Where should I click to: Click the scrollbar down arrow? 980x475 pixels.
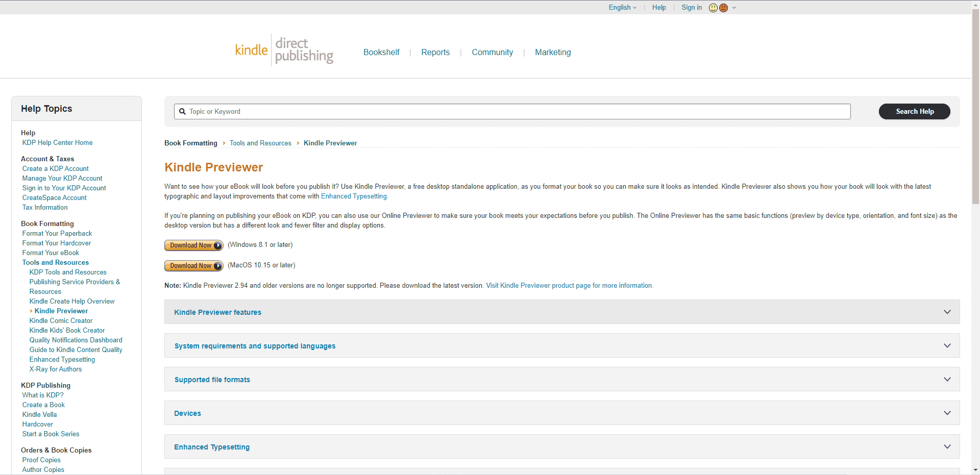975,470
